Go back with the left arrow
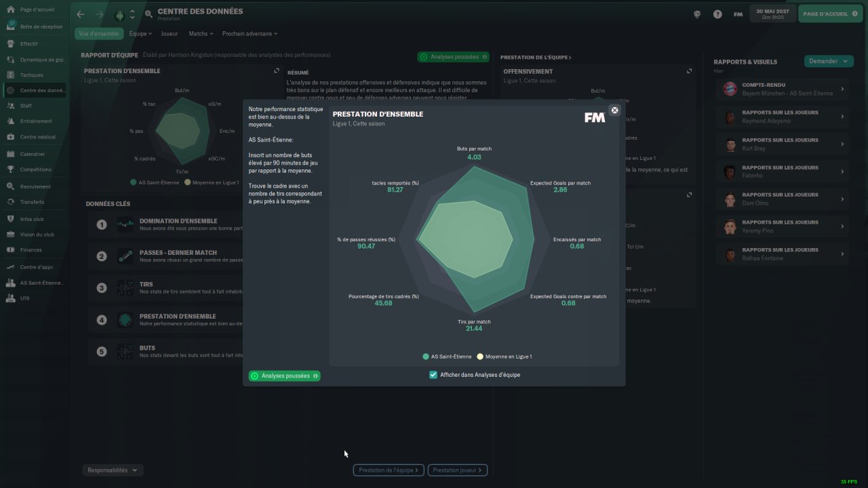868x488 pixels. (81, 14)
